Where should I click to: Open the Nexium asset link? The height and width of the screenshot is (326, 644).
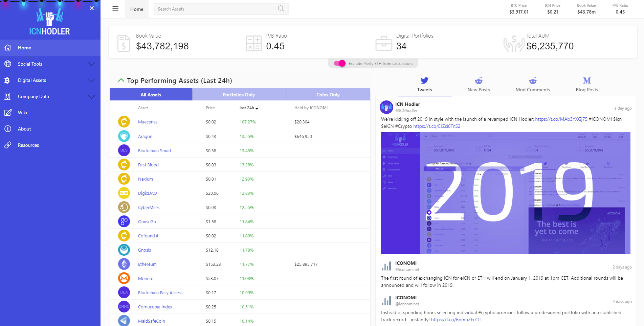coord(146,179)
